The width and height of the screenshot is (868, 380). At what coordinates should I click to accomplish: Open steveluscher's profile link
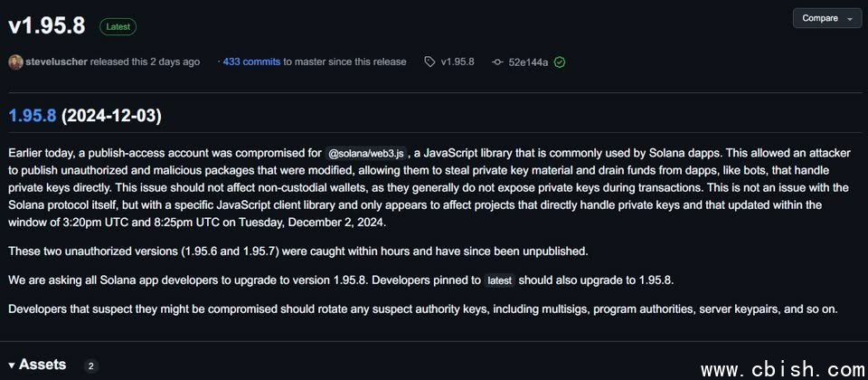point(58,62)
